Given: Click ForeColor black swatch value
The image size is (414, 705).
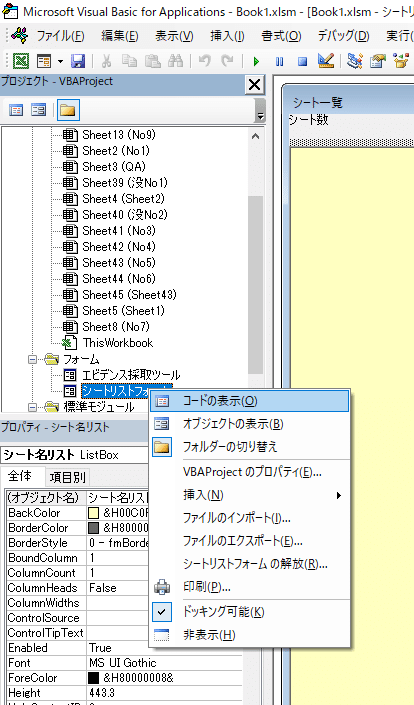Looking at the screenshot, I should pyautogui.click(x=93, y=678).
